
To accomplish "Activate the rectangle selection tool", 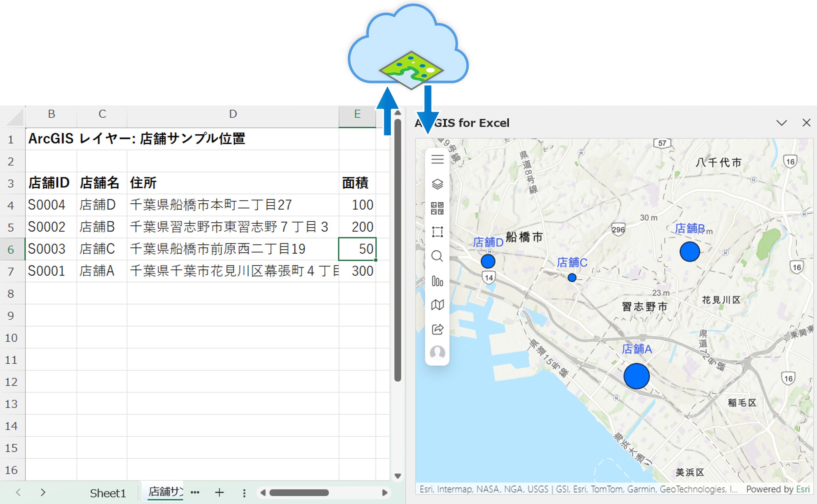I will (437, 232).
